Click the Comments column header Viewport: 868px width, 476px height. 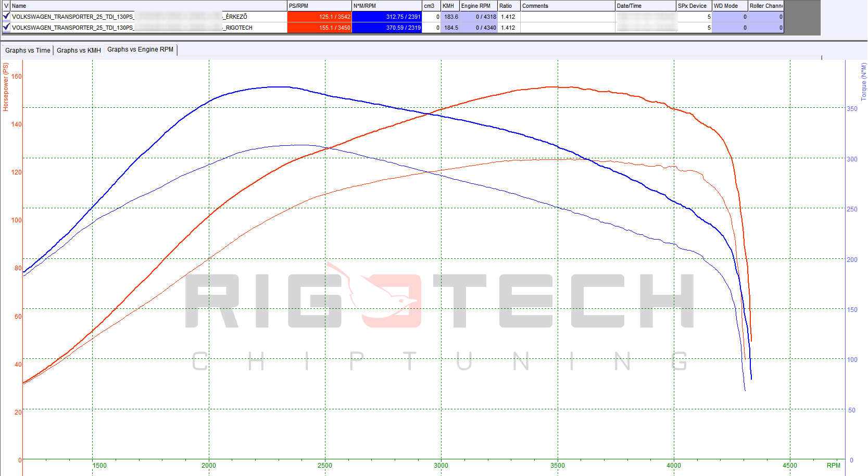point(568,6)
